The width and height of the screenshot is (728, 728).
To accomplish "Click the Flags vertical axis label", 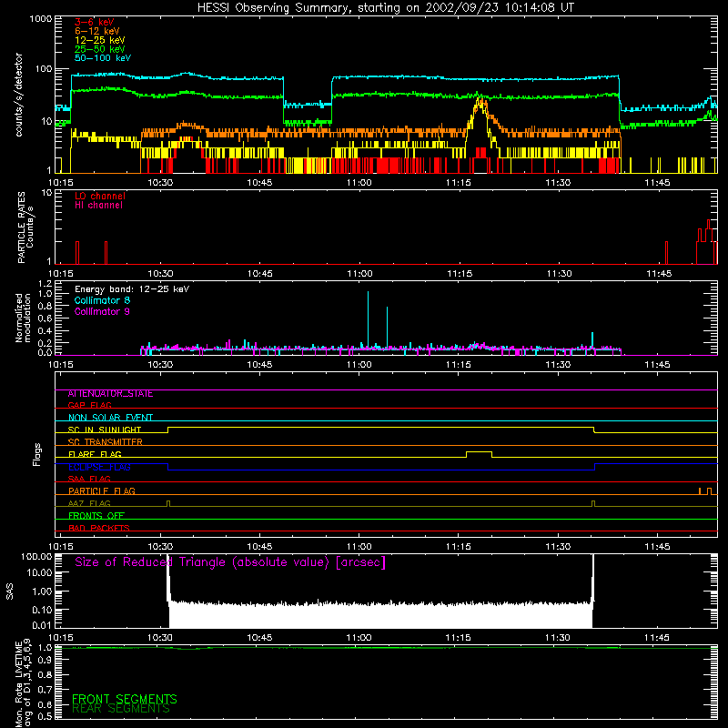I will [x=37, y=454].
